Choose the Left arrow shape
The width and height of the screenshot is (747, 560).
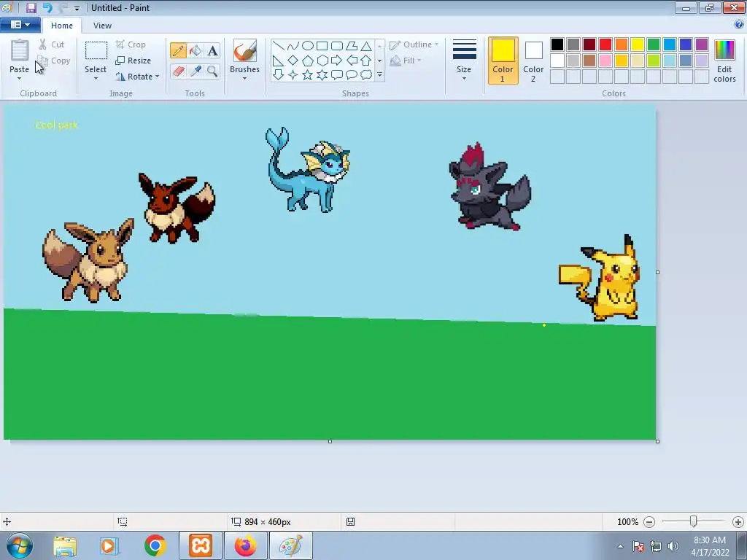click(x=352, y=61)
